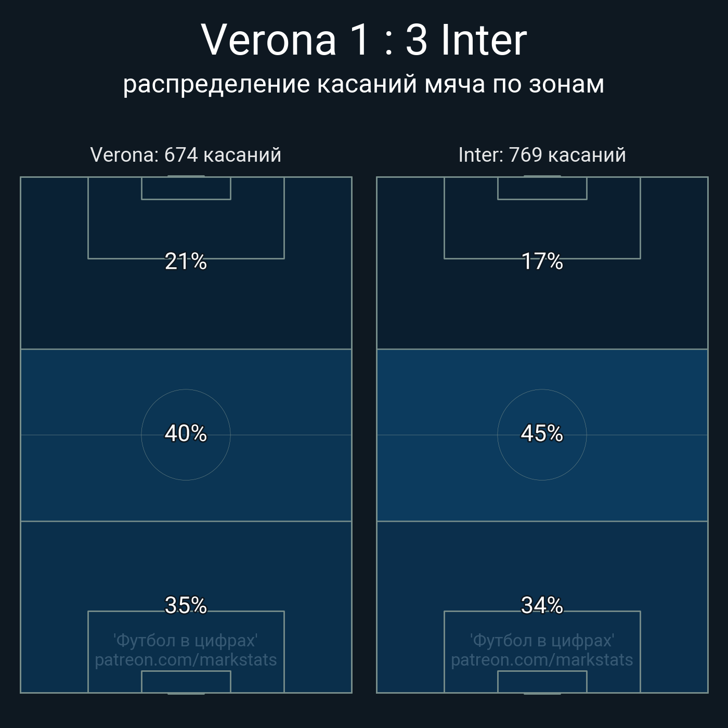The height and width of the screenshot is (728, 728).
Task: Click Verona's 21% attacking zone value
Action: coord(186,262)
